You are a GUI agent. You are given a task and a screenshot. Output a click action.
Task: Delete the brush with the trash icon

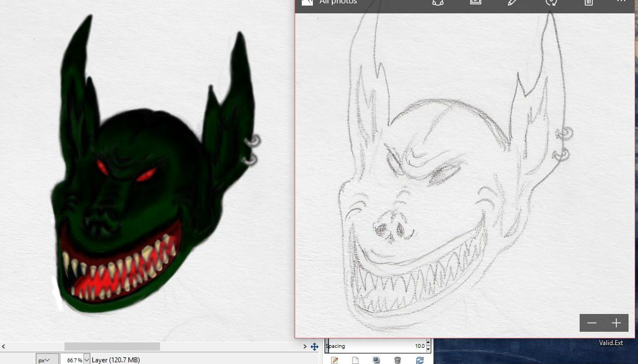(397, 361)
